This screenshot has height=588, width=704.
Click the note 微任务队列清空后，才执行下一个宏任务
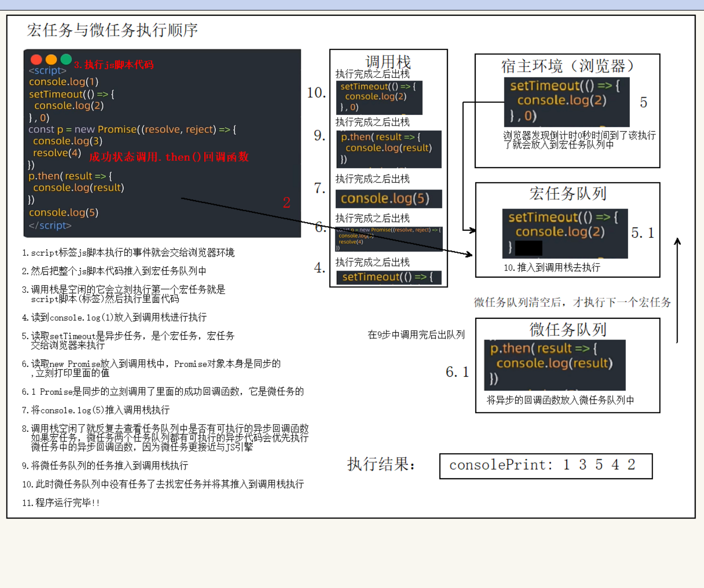pos(572,303)
